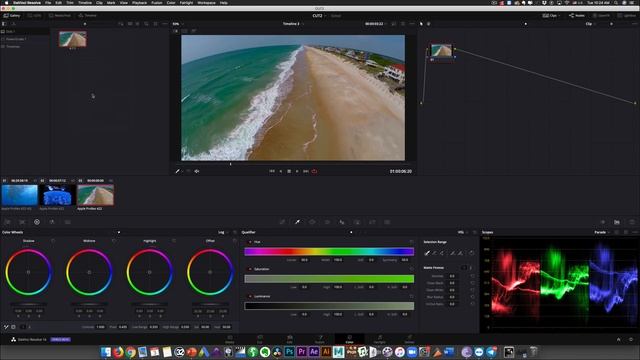Toggle loop playback in viewer
This screenshot has width=640, height=360.
(x=314, y=171)
